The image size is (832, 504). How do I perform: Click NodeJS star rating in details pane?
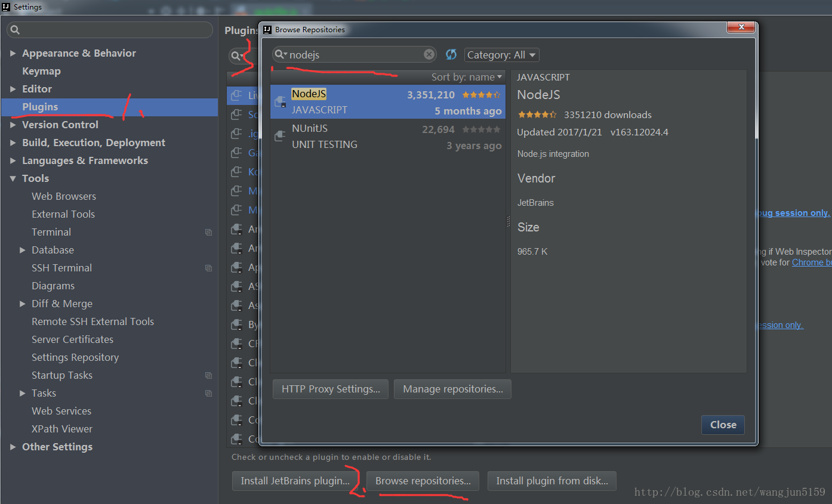click(537, 115)
